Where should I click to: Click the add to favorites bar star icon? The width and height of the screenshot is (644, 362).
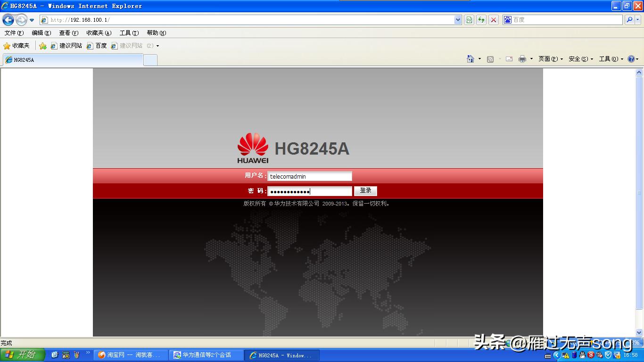[43, 46]
